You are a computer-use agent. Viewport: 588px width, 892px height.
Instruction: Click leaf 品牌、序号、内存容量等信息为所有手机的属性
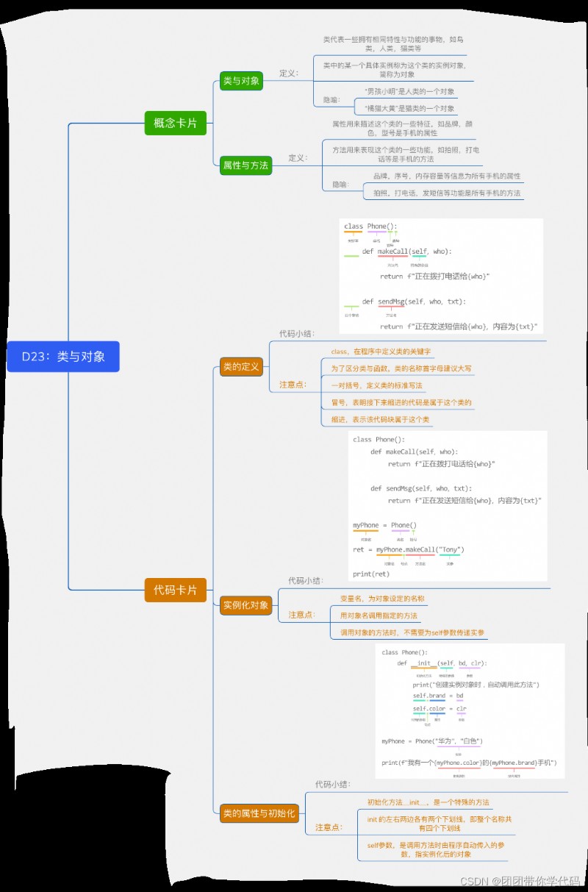446,176
